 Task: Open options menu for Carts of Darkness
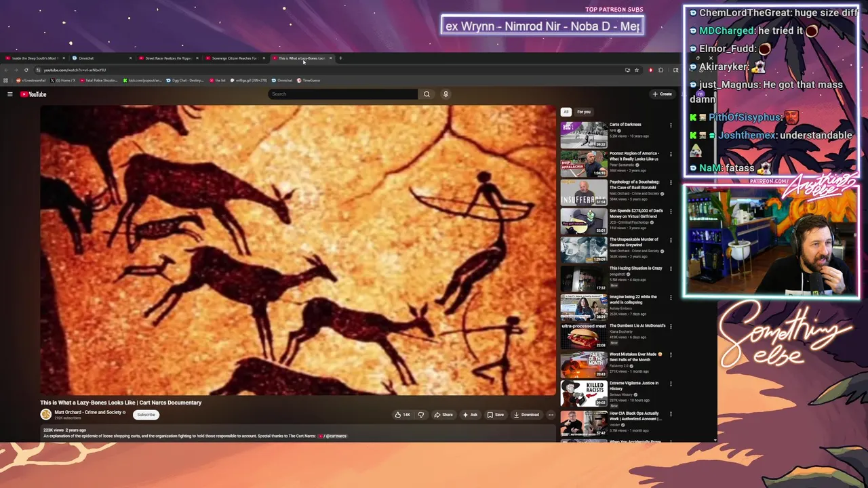tap(671, 125)
